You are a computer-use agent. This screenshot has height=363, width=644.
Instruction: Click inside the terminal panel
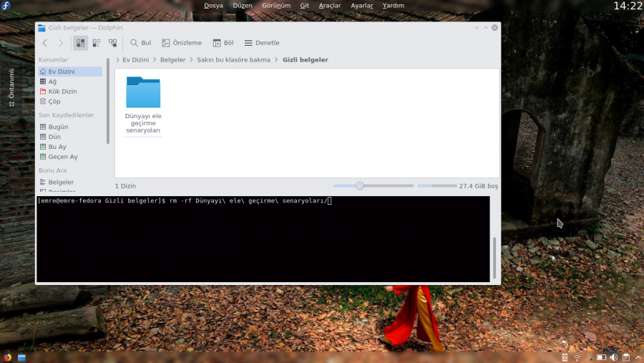coord(263,239)
